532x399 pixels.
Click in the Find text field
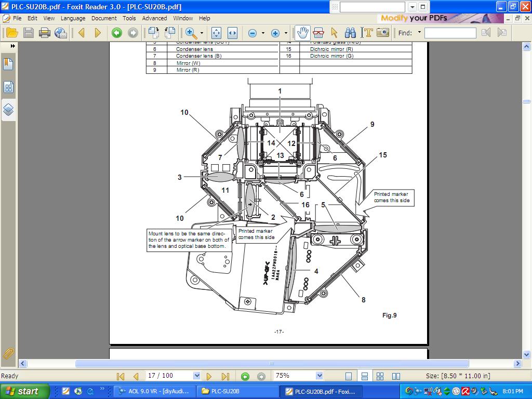[450, 33]
